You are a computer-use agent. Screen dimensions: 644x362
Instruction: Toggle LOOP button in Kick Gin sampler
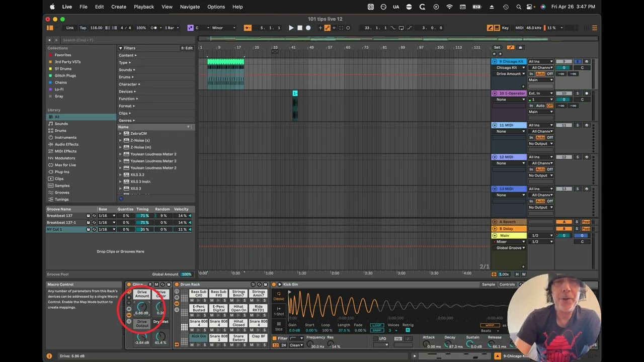[x=376, y=325]
